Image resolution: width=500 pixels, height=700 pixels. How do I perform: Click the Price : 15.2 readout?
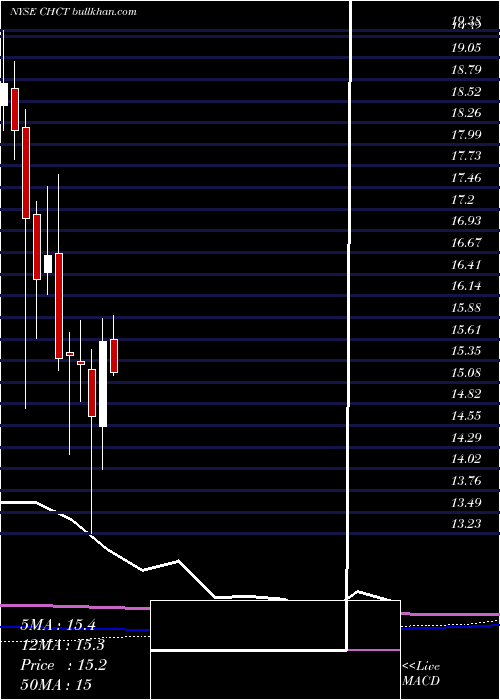coord(63,665)
